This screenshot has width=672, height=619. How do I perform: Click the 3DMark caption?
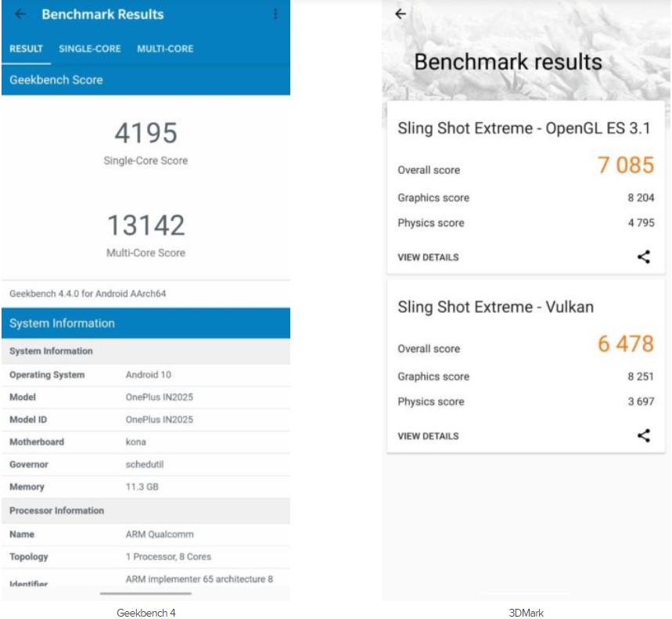[526, 613]
